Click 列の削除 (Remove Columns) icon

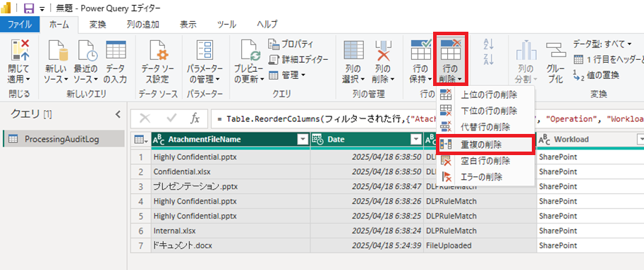pos(383,51)
